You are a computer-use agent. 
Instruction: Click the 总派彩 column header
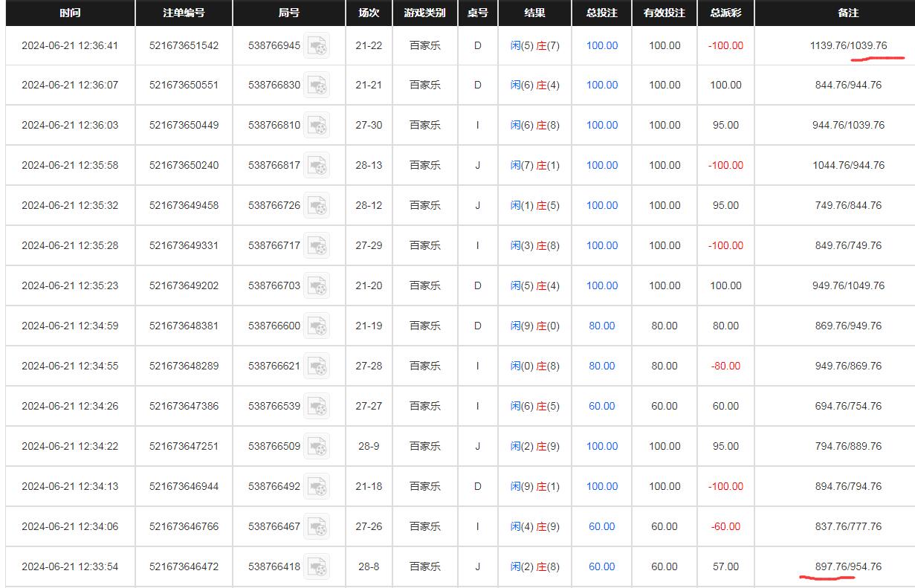(725, 13)
